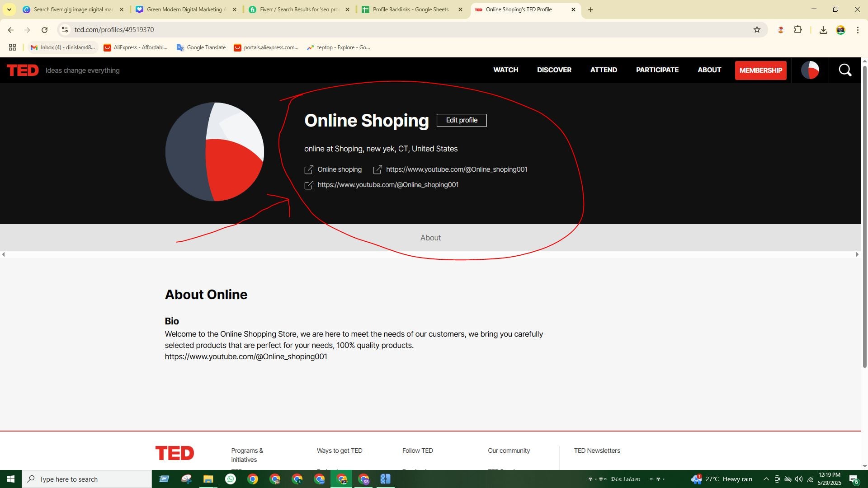Open the TED site search magnifier
The width and height of the screenshot is (868, 488).
pyautogui.click(x=845, y=70)
